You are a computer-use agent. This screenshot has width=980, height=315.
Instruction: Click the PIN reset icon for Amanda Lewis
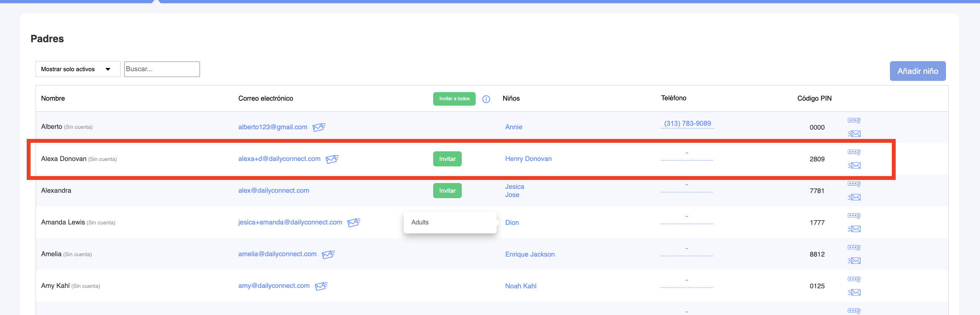coord(854,216)
